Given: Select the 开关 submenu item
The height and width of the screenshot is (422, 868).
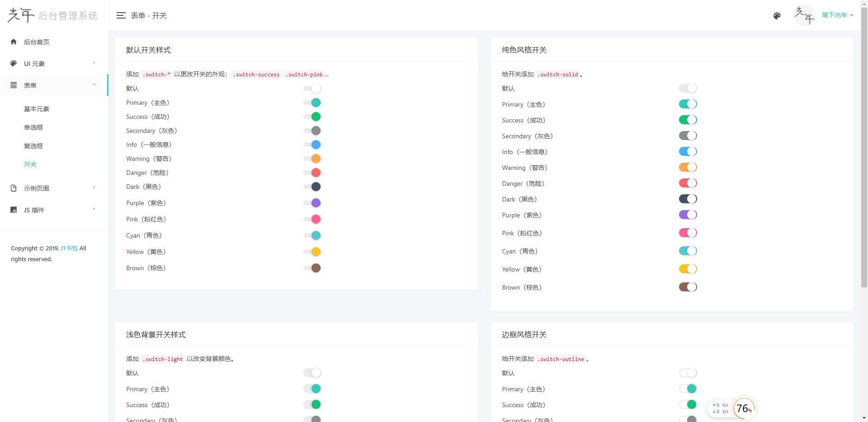Looking at the screenshot, I should [x=30, y=164].
